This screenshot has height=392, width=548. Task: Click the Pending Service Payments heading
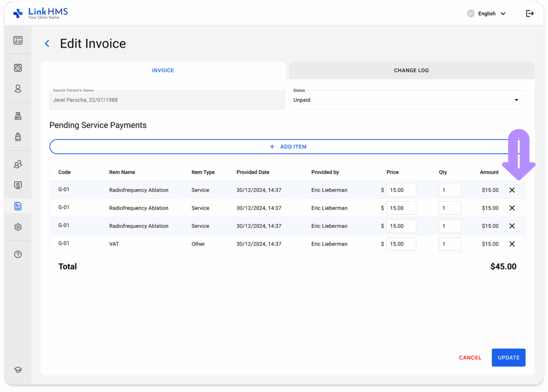[x=98, y=125]
